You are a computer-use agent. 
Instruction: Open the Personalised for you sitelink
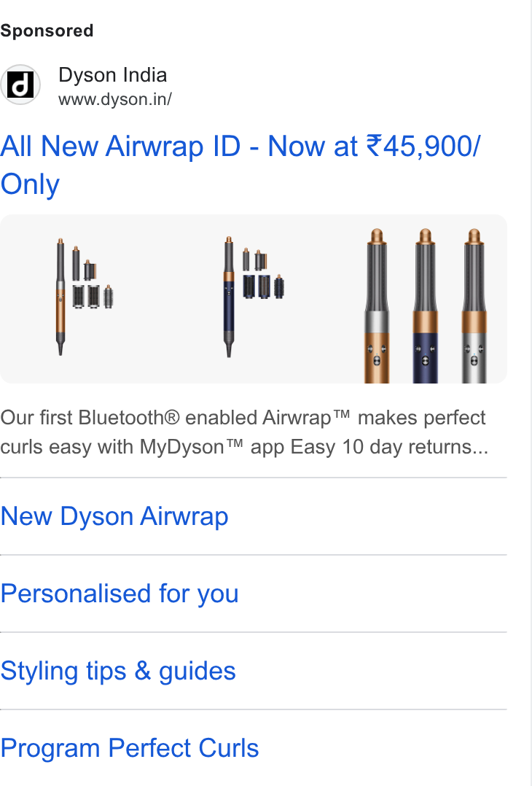tap(120, 594)
